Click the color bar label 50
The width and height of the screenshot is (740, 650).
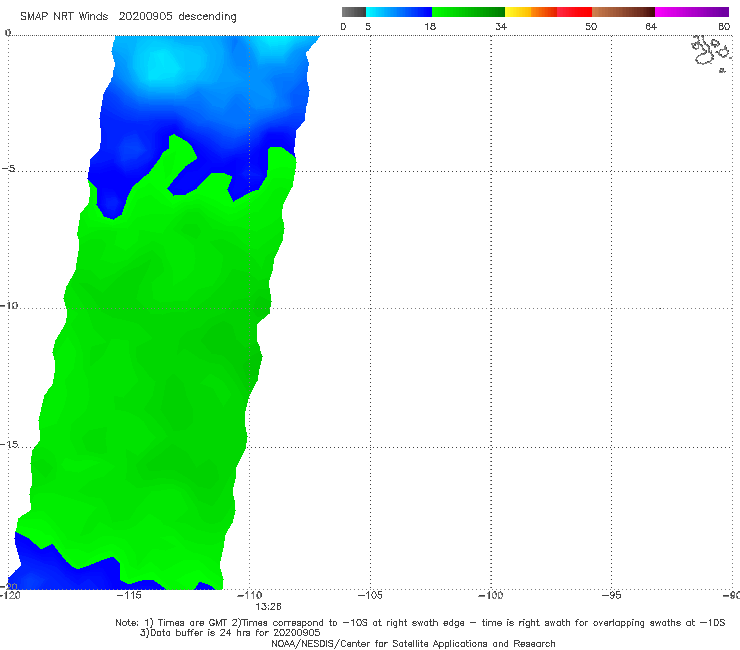pos(591,27)
